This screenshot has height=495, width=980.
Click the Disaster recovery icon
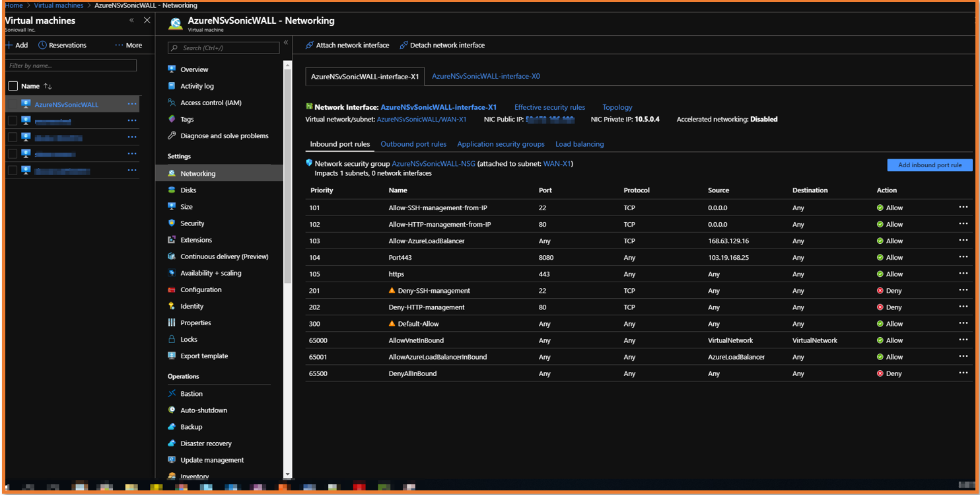[172, 443]
